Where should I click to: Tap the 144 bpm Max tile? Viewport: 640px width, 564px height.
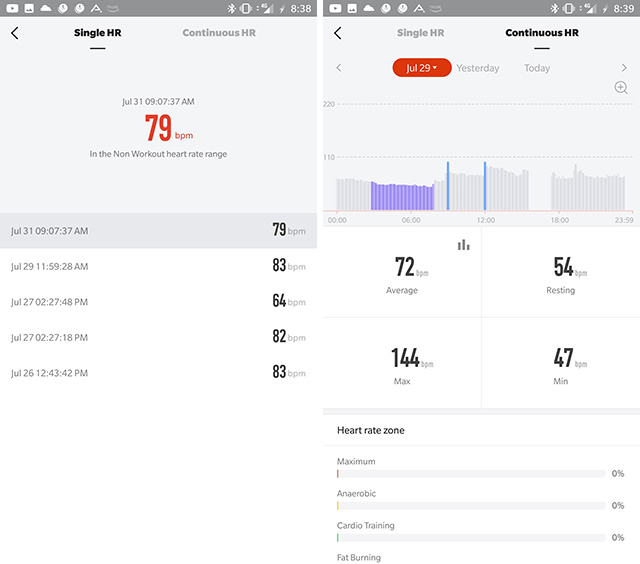pos(402,363)
